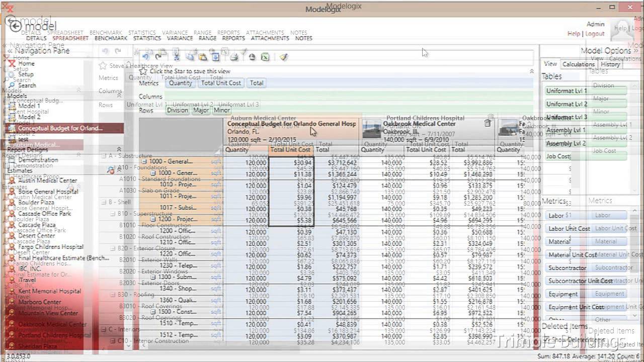644x362 pixels.
Task: Open Home in the Navigation Pane
Action: (26, 64)
